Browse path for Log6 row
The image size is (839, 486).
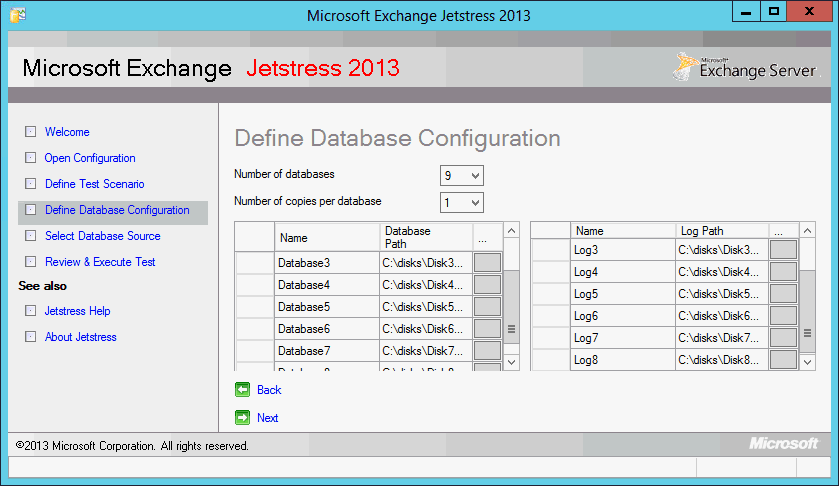pos(783,315)
